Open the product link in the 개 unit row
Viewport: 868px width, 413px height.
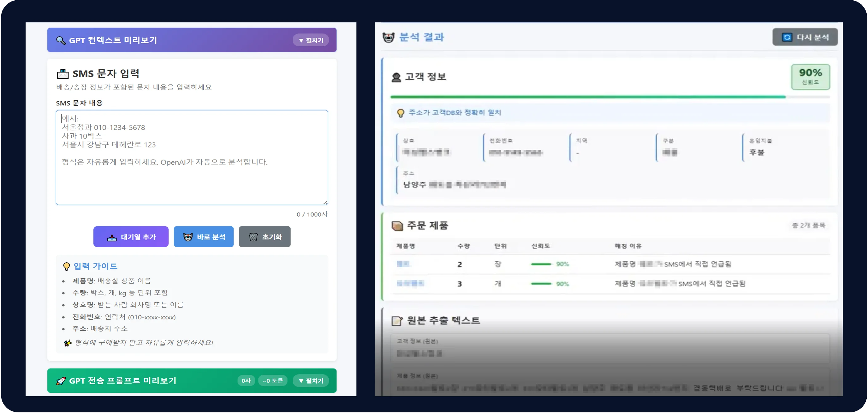coord(410,284)
